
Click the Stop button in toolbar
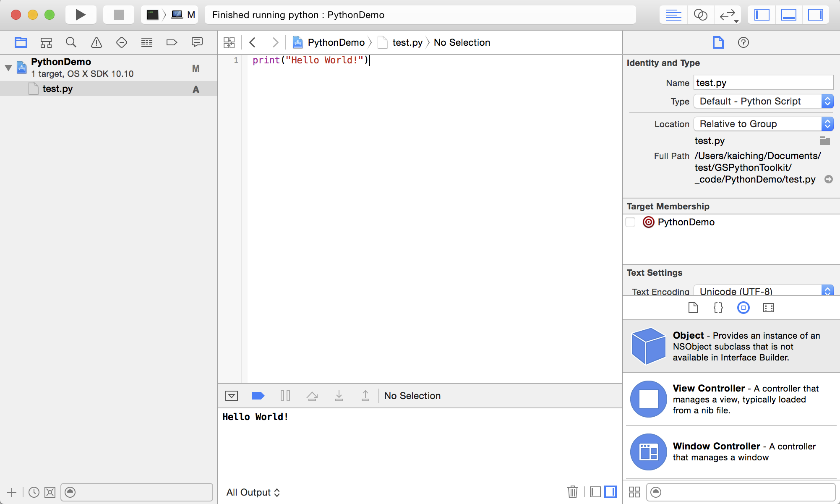click(119, 15)
